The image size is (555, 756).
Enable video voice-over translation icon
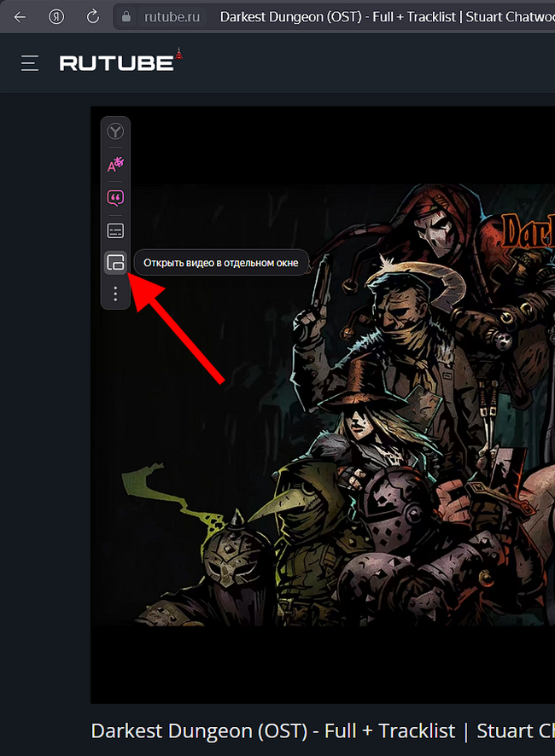pos(115,165)
